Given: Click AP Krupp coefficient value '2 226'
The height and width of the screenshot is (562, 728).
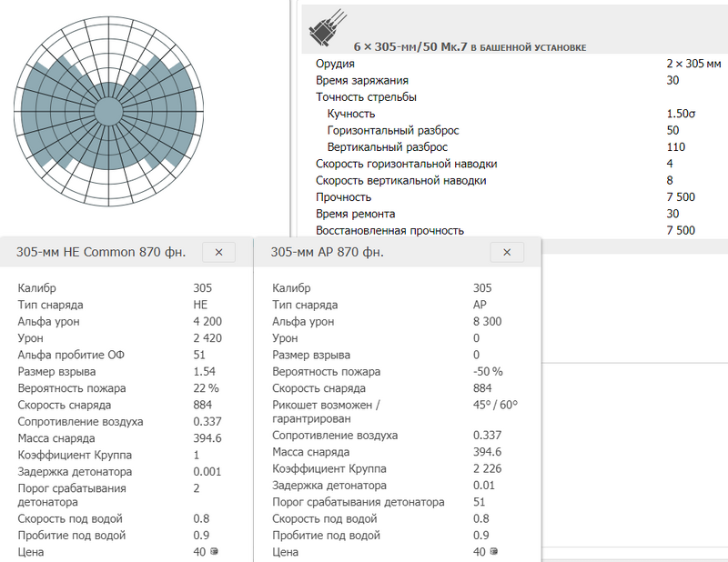Looking at the screenshot, I should click(487, 468).
